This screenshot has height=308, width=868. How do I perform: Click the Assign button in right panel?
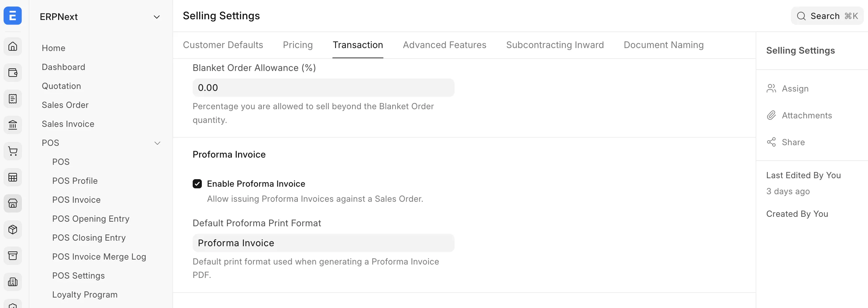tap(787, 89)
